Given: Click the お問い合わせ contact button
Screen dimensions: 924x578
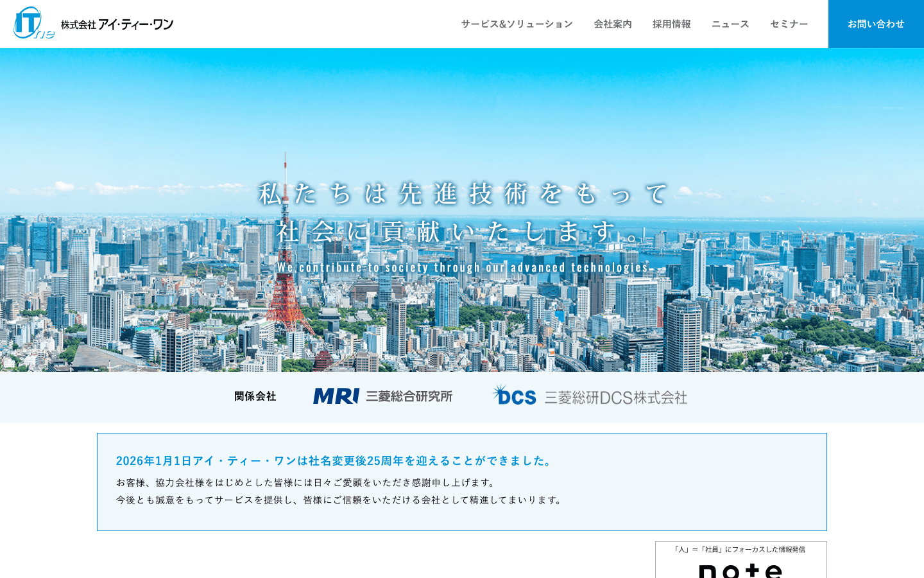Looking at the screenshot, I should pyautogui.click(x=876, y=24).
